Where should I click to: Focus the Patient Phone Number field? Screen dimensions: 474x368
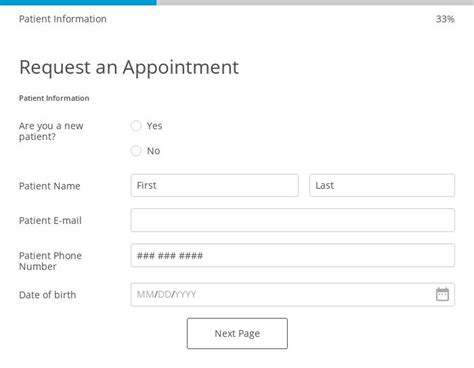pyautogui.click(x=293, y=256)
